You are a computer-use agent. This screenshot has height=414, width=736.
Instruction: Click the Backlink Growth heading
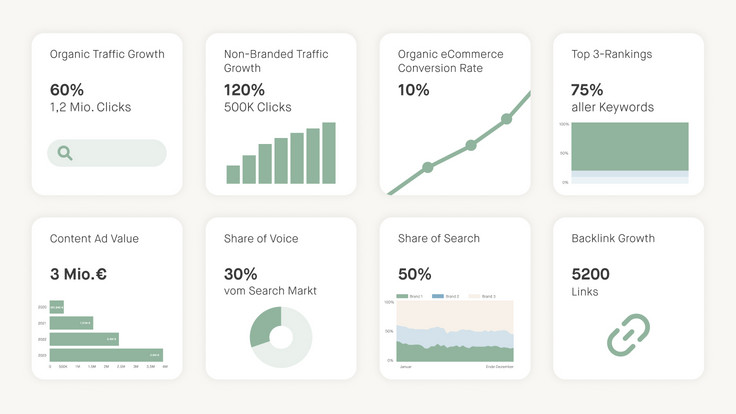pos(613,238)
